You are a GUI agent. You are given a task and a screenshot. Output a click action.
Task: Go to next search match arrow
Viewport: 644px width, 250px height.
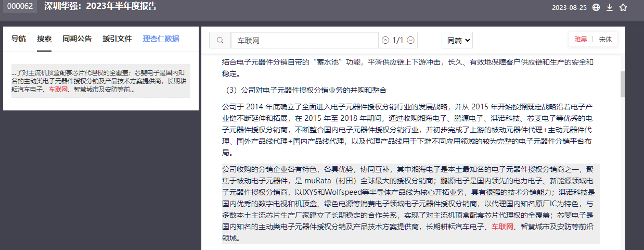tap(410, 40)
